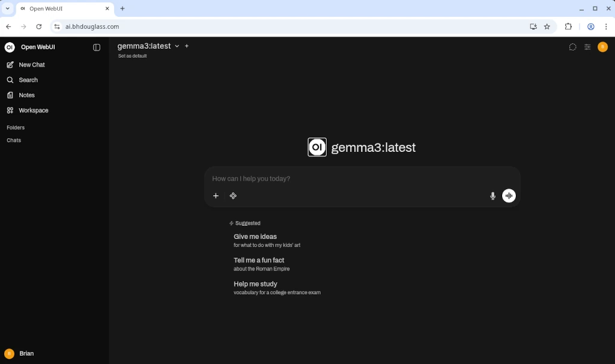Screen dimensions: 615x364
Task: Open the tab search dropdown arrow
Action: 7,8
